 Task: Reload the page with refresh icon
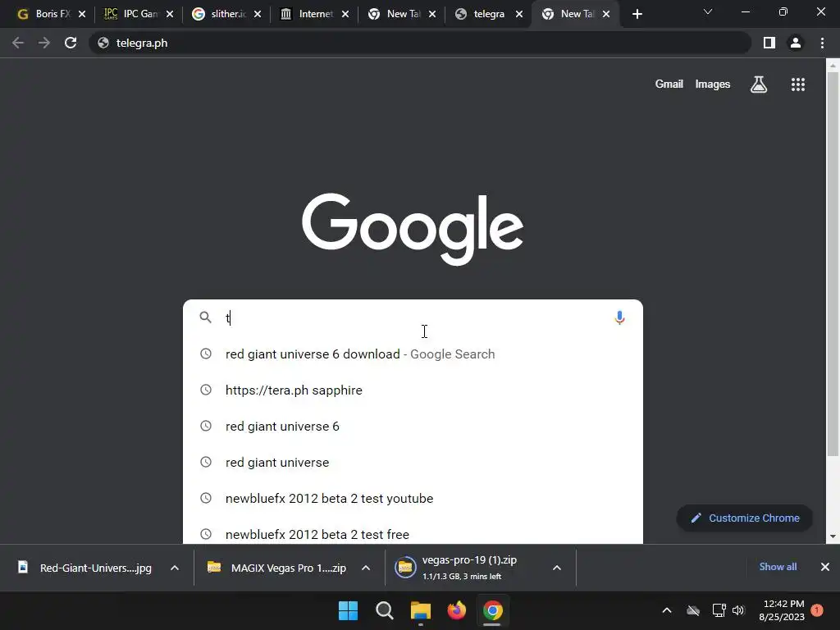(71, 43)
